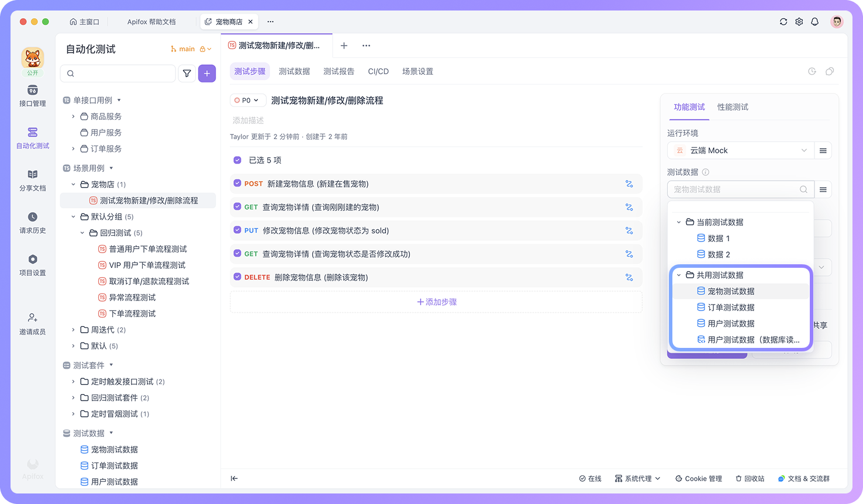The height and width of the screenshot is (504, 863).
Task: Open Cookie 管理 in status bar
Action: tap(699, 478)
